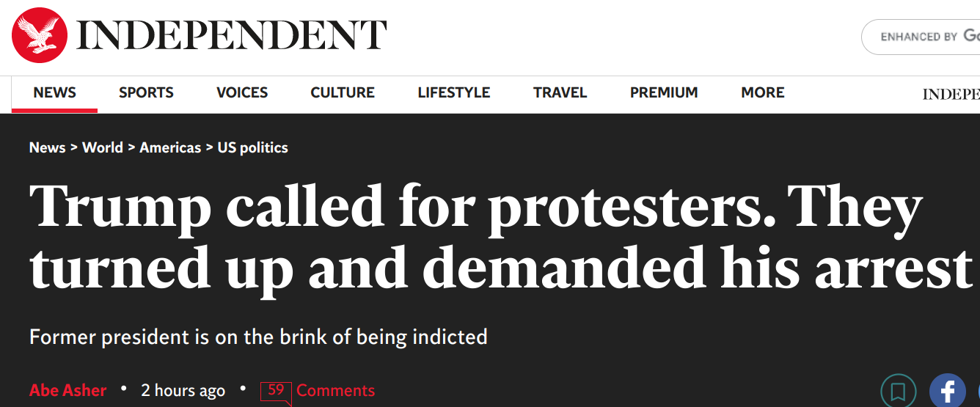Image resolution: width=980 pixels, height=407 pixels.
Task: Click the Google enhanced search field
Action: [921, 37]
